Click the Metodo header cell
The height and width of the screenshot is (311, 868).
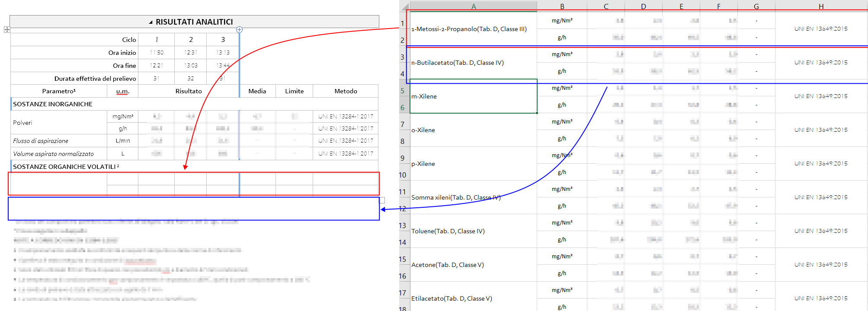click(x=346, y=91)
